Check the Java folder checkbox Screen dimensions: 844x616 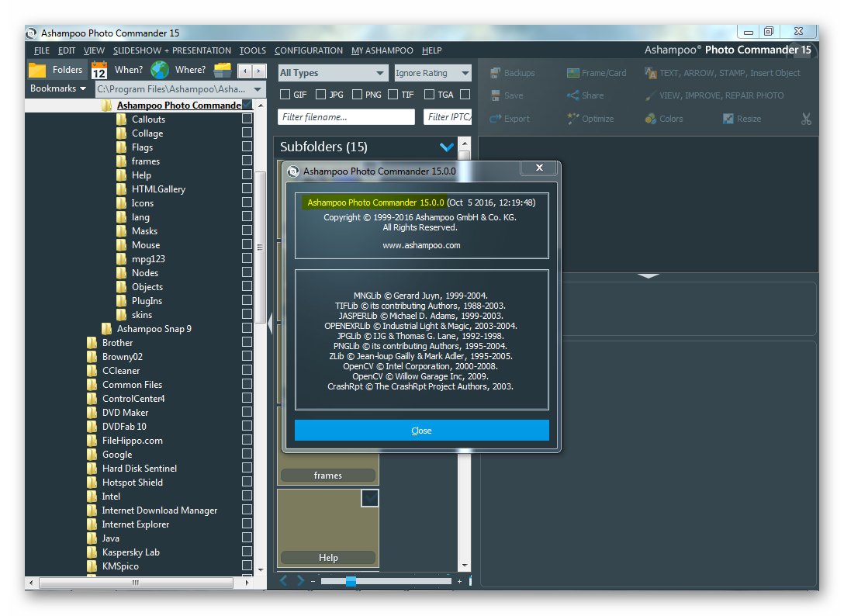[247, 538]
